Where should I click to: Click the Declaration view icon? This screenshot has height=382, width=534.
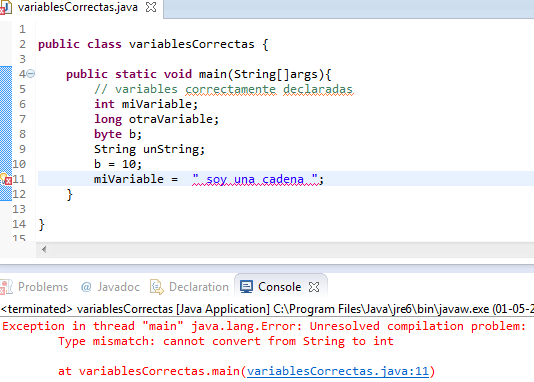point(157,287)
